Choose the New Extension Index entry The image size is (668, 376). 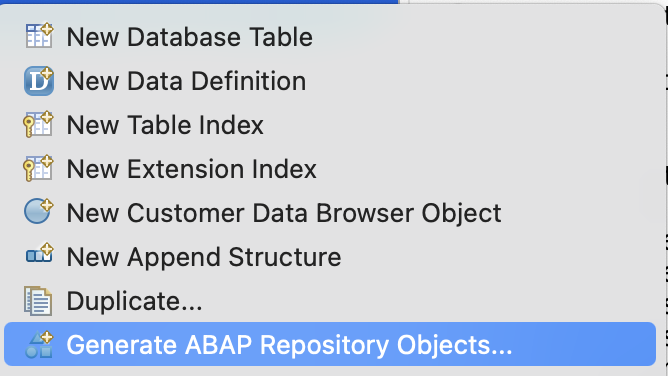(191, 169)
